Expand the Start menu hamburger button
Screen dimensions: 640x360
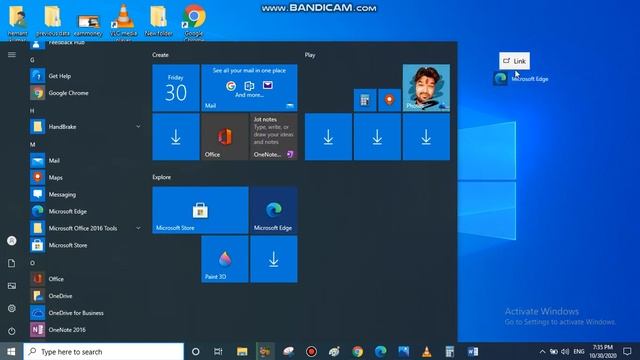(12, 55)
